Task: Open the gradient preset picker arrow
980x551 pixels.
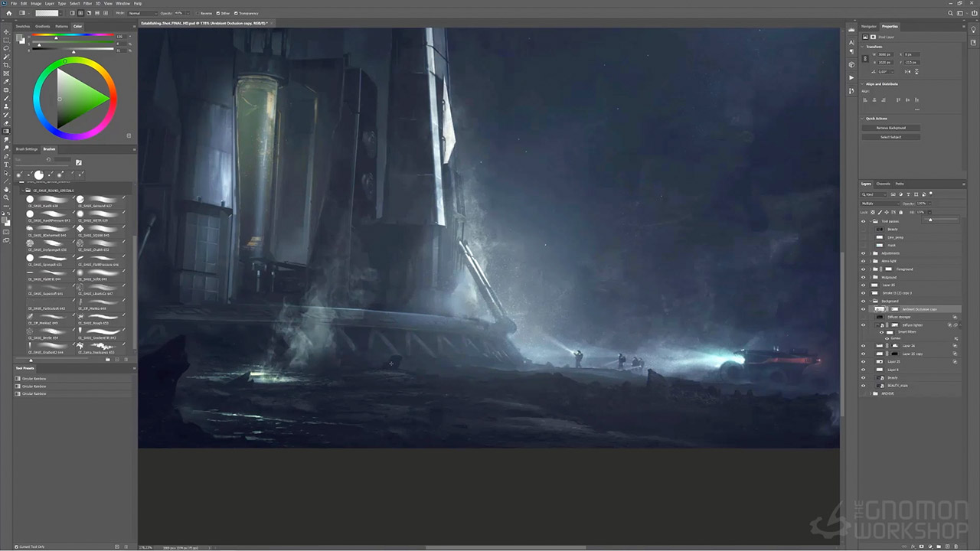Action: click(60, 13)
